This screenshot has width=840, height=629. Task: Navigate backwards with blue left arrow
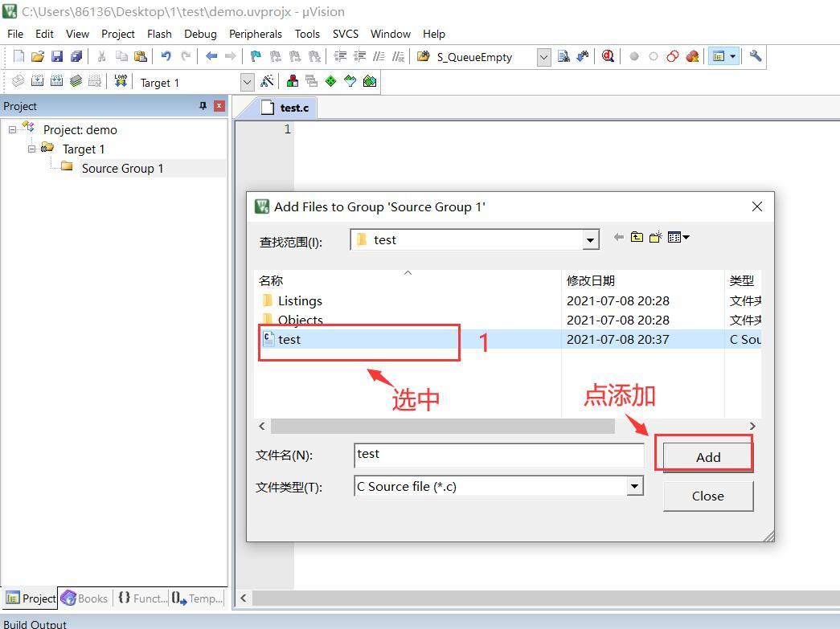pos(211,56)
